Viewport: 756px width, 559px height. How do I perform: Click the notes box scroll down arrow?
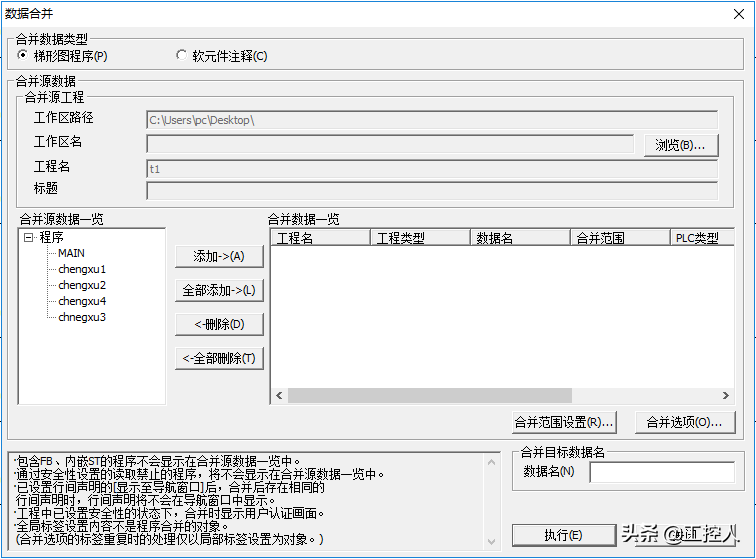tap(491, 541)
